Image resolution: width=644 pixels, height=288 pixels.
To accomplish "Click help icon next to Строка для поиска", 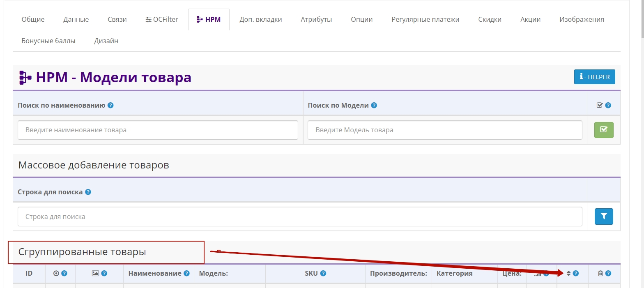I will coord(88,192).
